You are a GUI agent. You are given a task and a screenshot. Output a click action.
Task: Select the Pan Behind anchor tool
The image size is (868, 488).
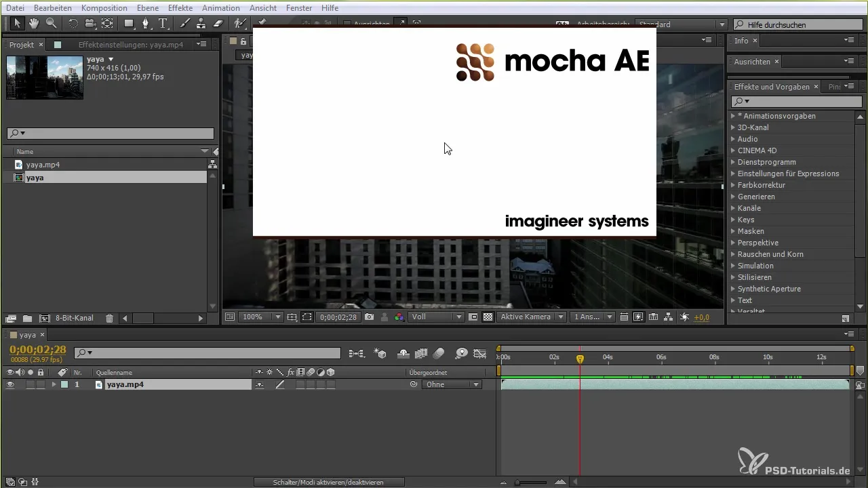coord(107,24)
